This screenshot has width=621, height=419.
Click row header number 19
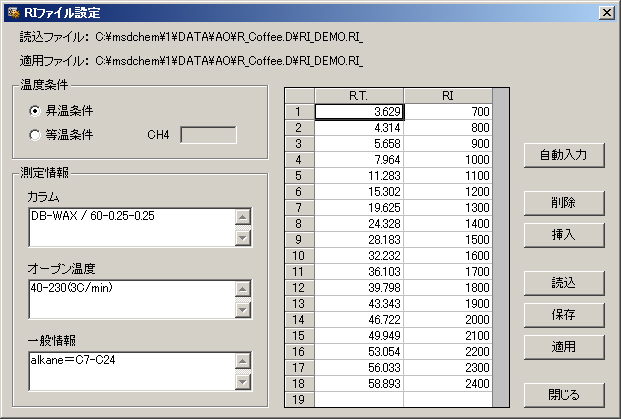coord(299,399)
